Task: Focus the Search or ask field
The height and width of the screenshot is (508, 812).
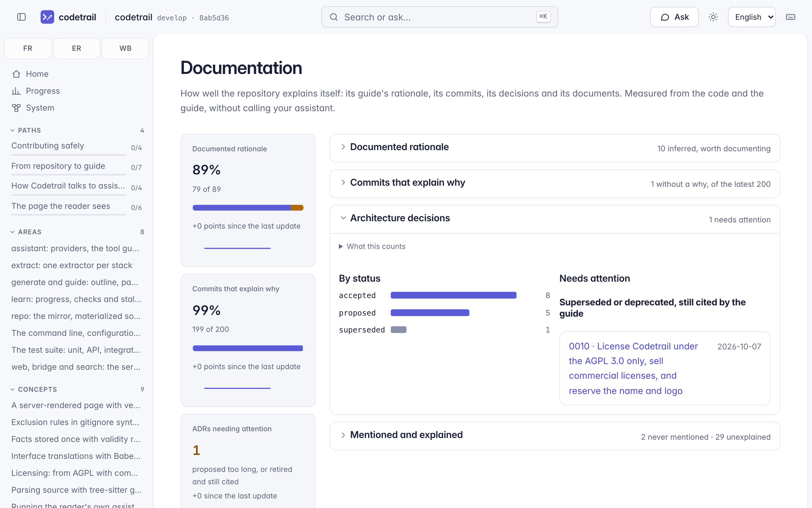Action: click(x=440, y=17)
